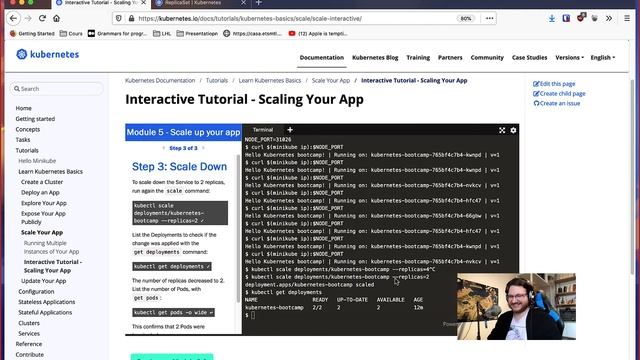Image resolution: width=640 pixels, height=360 pixels.
Task: Expand the terminal to fullscreen
Action: [x=502, y=130]
